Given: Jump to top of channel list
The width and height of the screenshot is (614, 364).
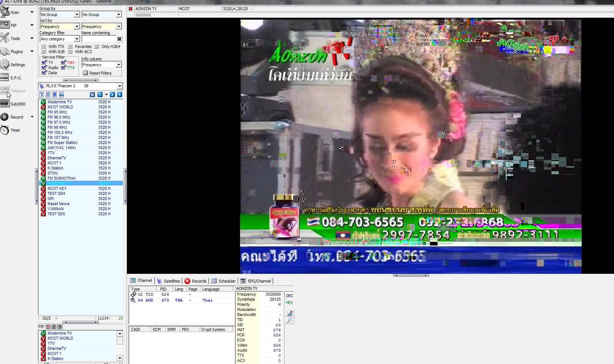Looking at the screenshot, I should [x=112, y=95].
